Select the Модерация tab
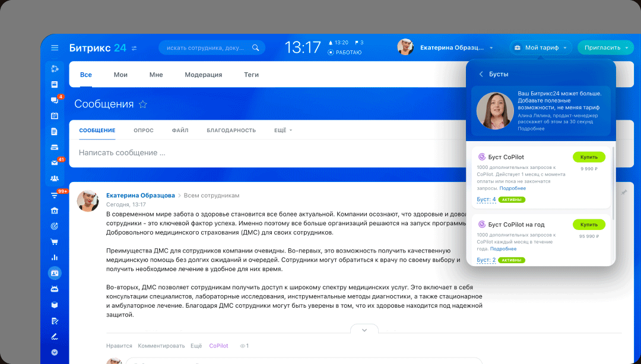This screenshot has height=364, width=641. (x=203, y=75)
